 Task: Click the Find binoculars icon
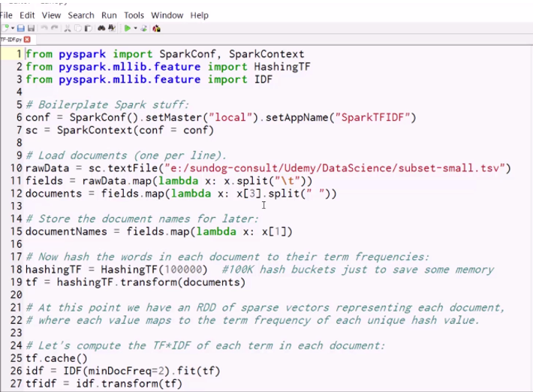click(101, 28)
